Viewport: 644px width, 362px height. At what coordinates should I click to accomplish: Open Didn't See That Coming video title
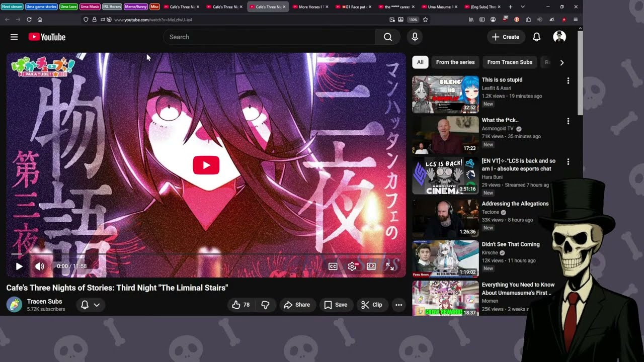[511, 244]
